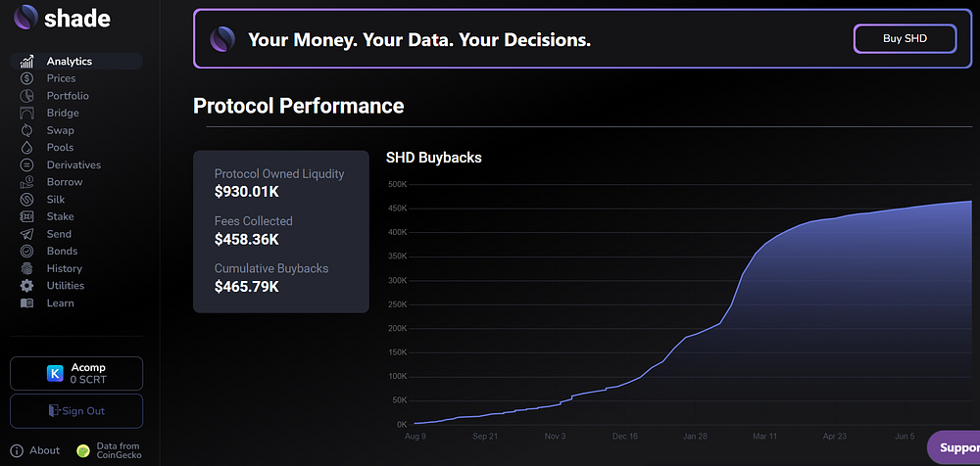Screen dimensions: 980x466
Task: Click the Protocol Performance heading
Action: click(298, 106)
